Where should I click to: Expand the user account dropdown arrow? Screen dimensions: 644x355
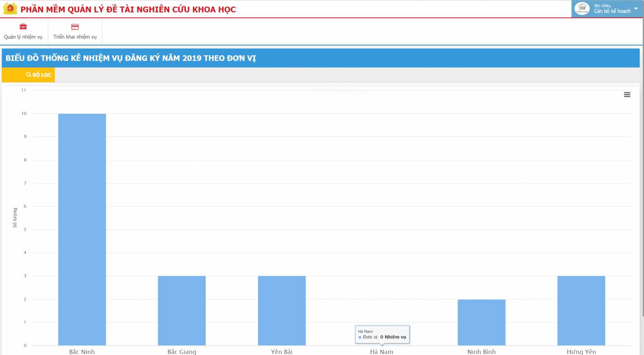click(636, 8)
